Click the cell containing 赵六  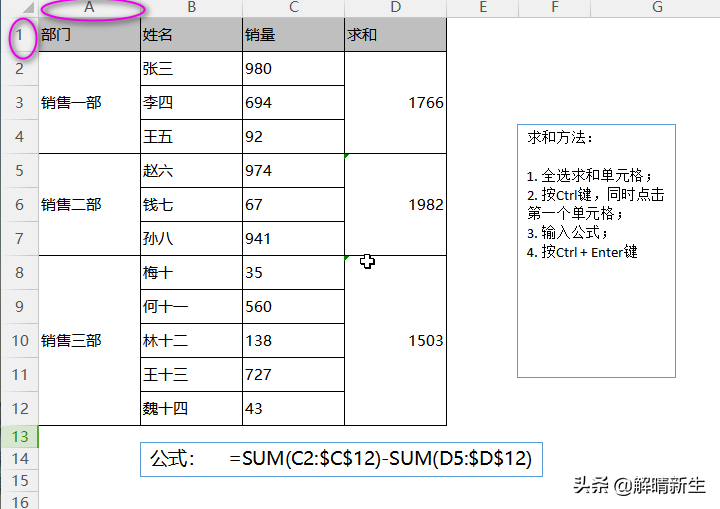click(191, 170)
